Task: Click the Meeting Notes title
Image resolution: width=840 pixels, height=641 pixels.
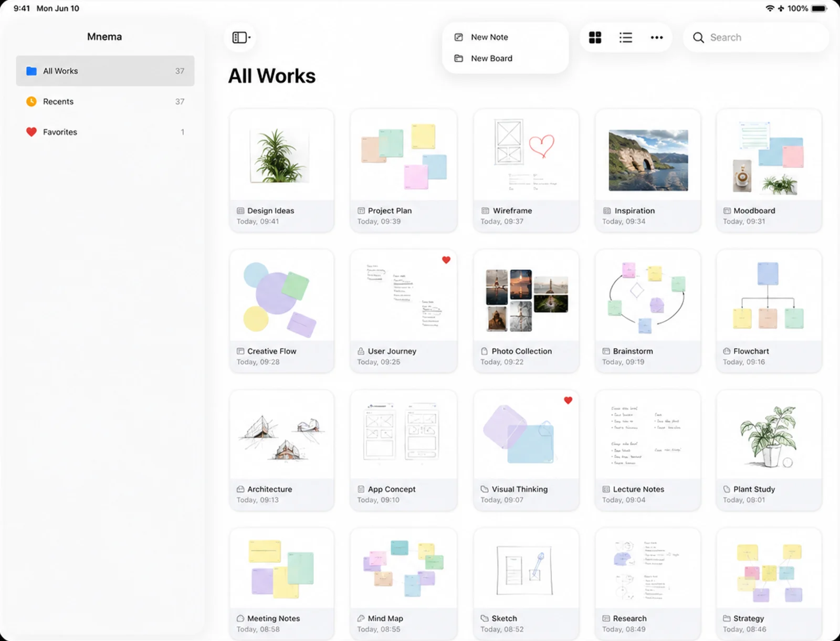Action: point(274,618)
